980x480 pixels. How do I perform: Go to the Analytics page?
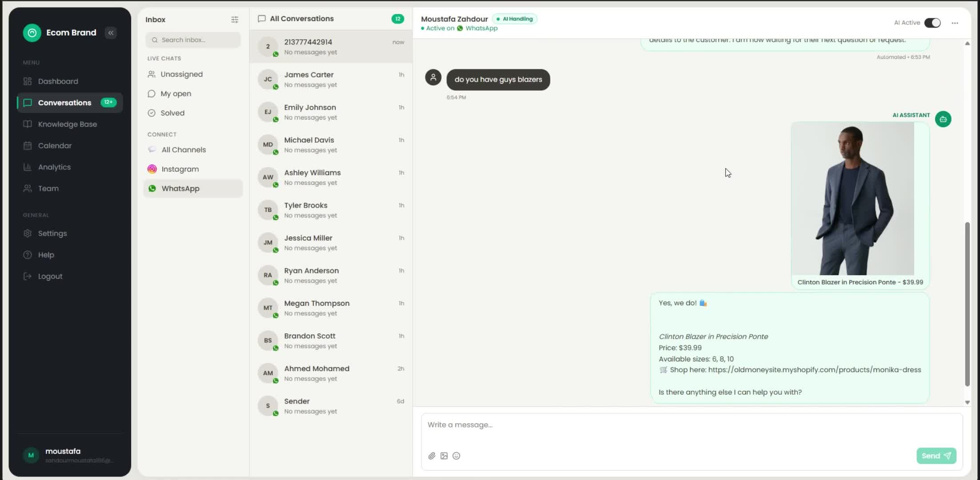pos(54,167)
